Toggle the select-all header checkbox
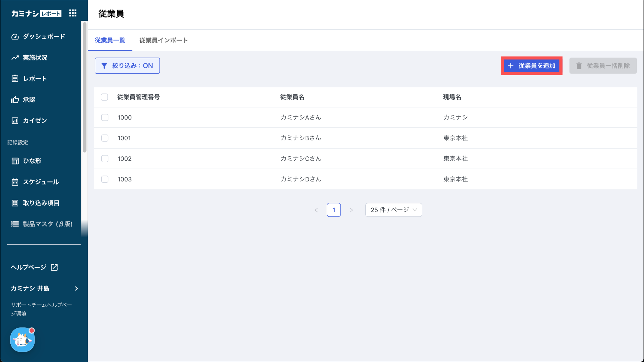The image size is (644, 362). pos(104,97)
